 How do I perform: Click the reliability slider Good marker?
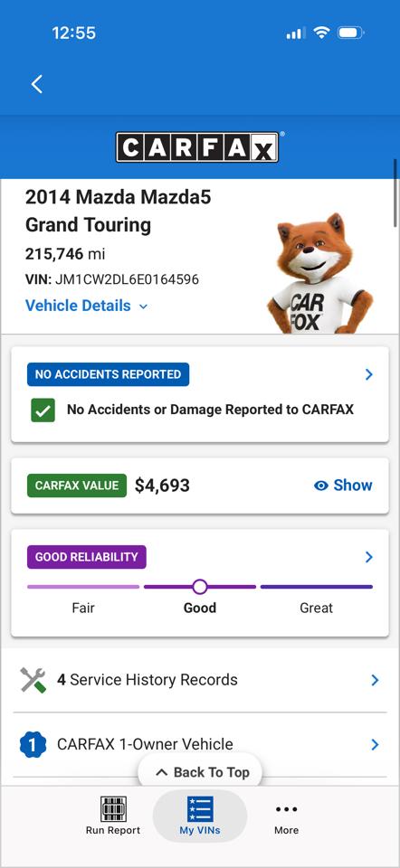coord(200,587)
